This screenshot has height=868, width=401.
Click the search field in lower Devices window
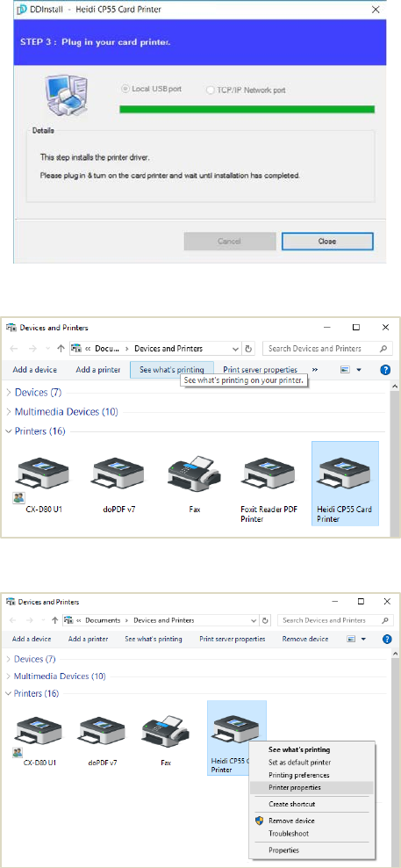336,620
